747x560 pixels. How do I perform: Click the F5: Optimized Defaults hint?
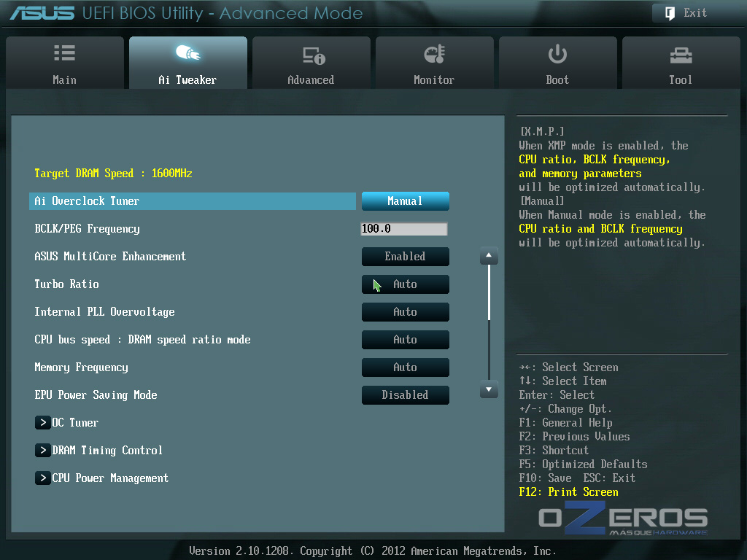click(x=583, y=464)
